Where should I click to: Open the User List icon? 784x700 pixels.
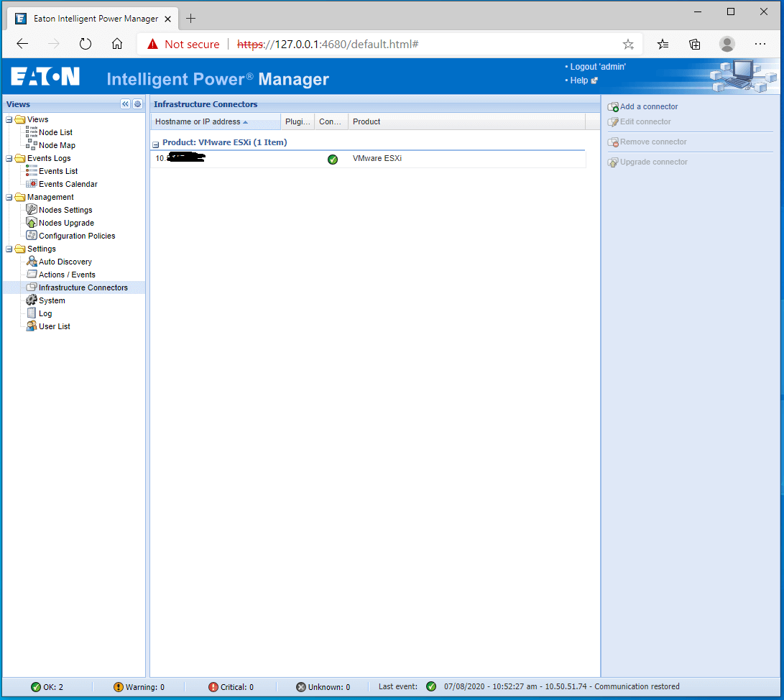(30, 326)
